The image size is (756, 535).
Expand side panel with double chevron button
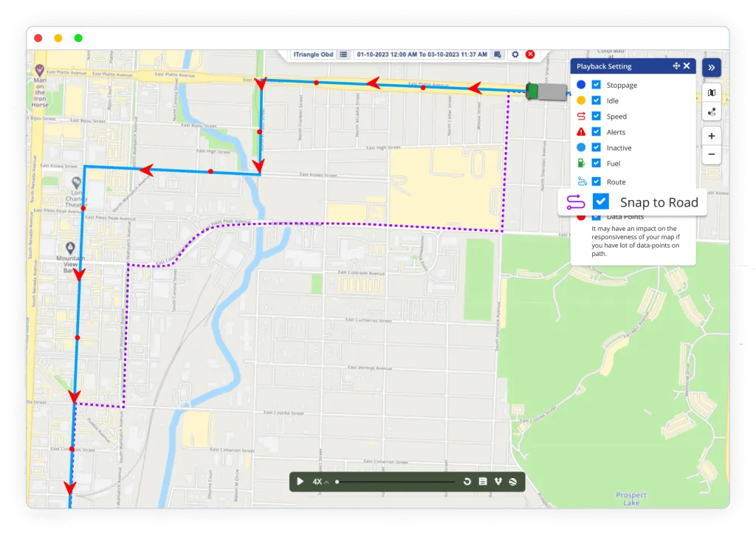[711, 67]
